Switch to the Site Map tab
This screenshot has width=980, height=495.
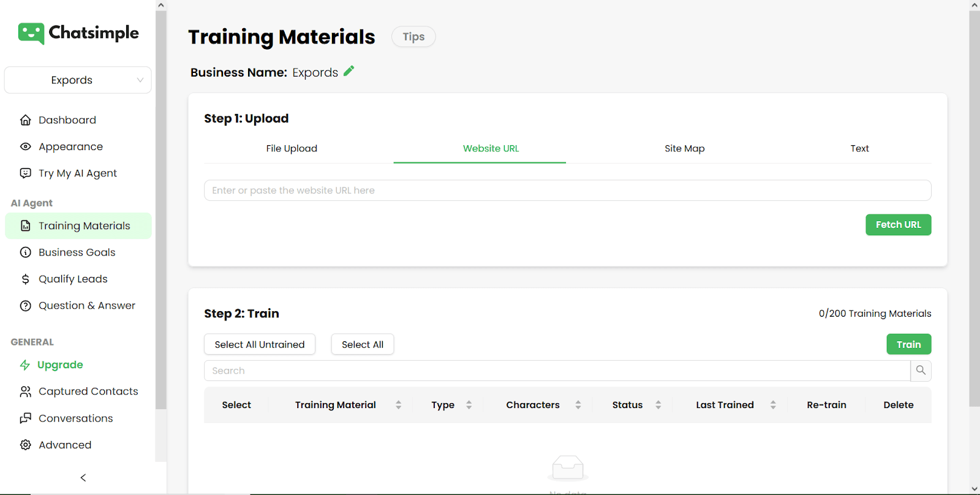[x=684, y=148]
